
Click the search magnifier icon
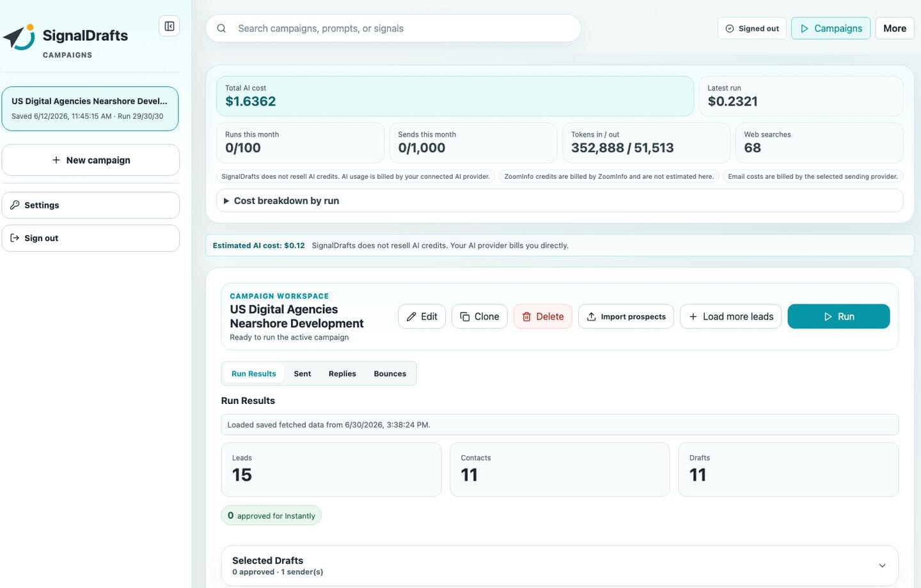click(221, 29)
